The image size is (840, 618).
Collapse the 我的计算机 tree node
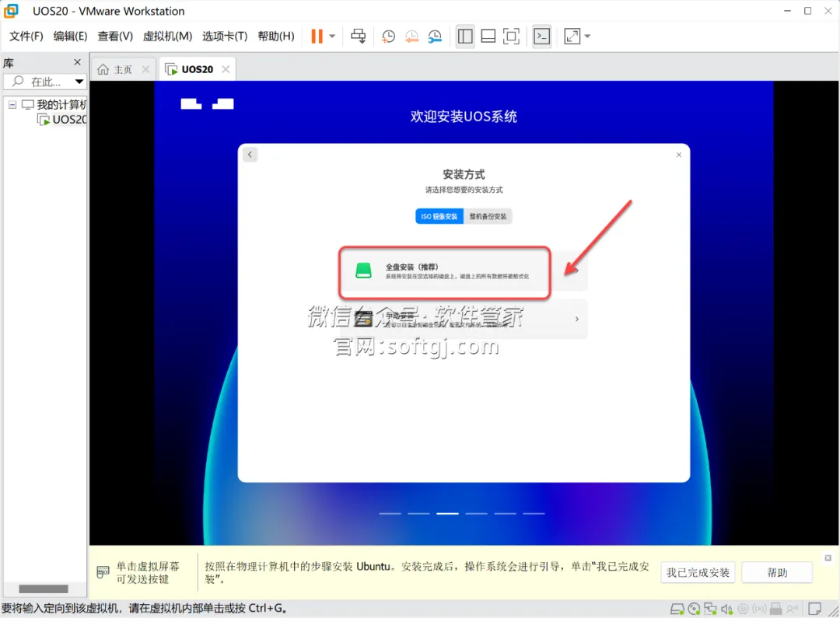[12, 104]
